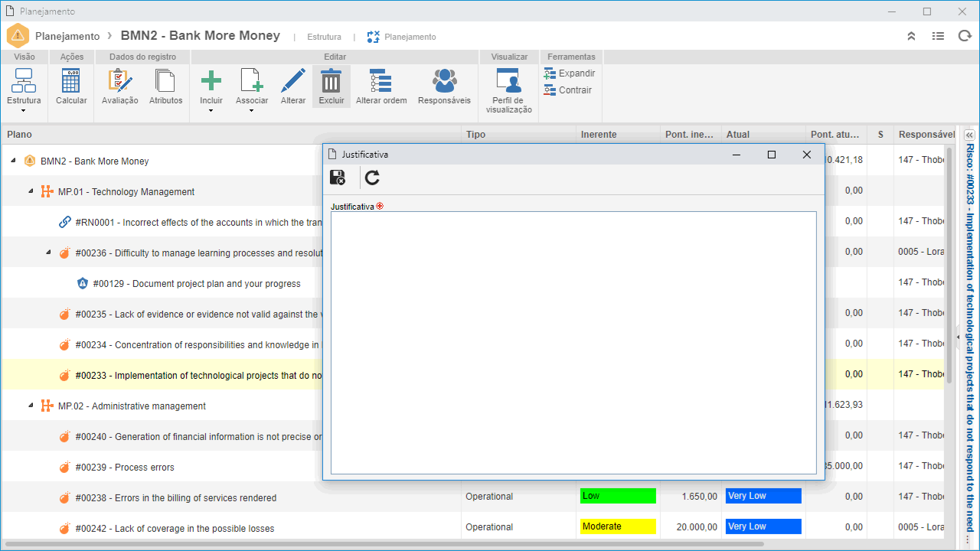Collapse the MP.01 Technology Management node

tap(31, 191)
